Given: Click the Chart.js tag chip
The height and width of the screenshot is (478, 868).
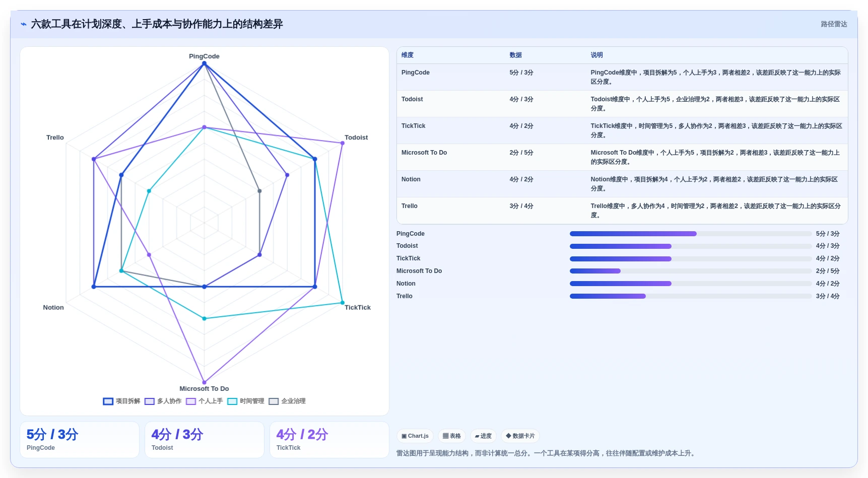Looking at the screenshot, I should click(415, 436).
